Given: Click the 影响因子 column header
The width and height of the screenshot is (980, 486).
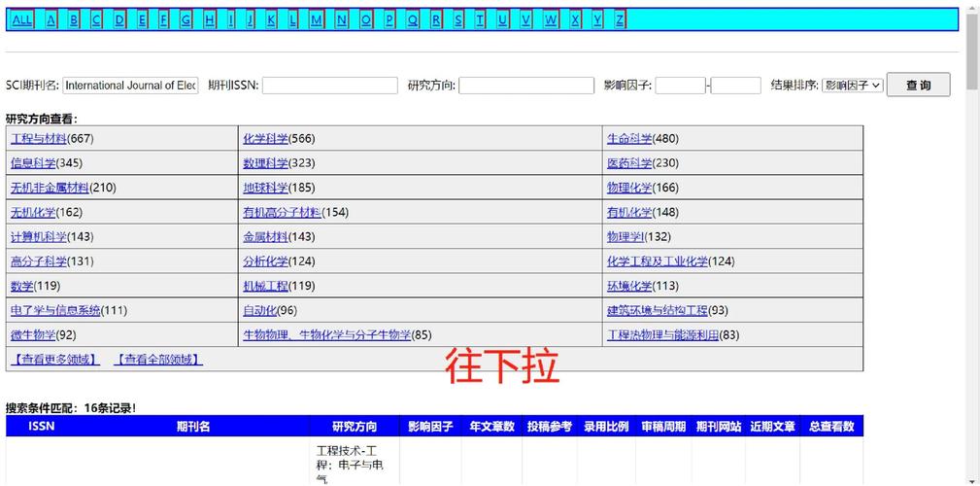Looking at the screenshot, I should coord(430,427).
